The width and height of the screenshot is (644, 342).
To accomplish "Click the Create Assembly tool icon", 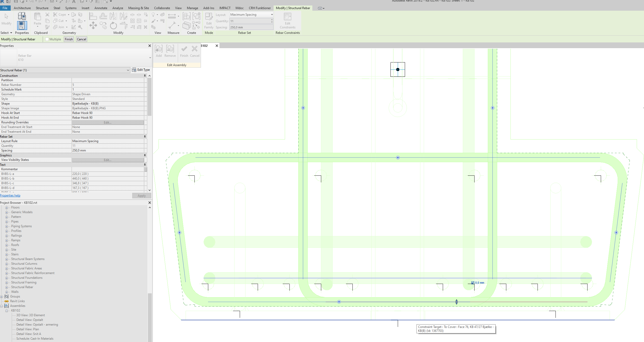I will pos(186,16).
